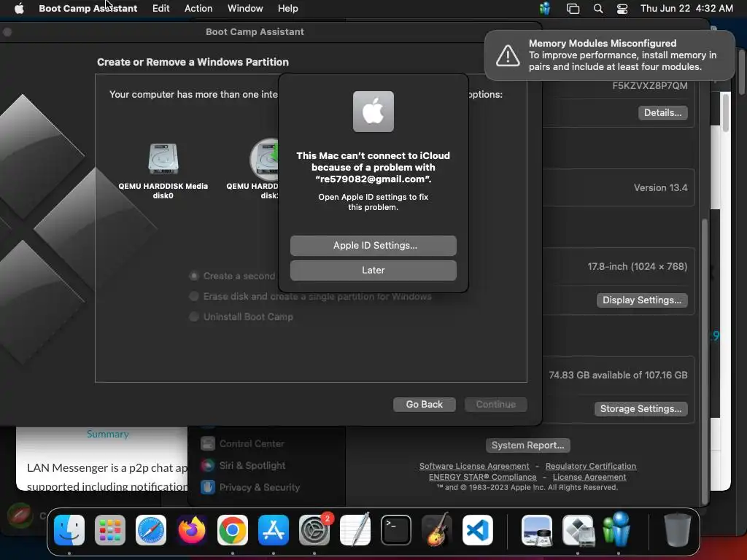Image resolution: width=747 pixels, height=560 pixels.
Task: Select Privacy & Security in Settings sidebar
Action: coord(251,487)
